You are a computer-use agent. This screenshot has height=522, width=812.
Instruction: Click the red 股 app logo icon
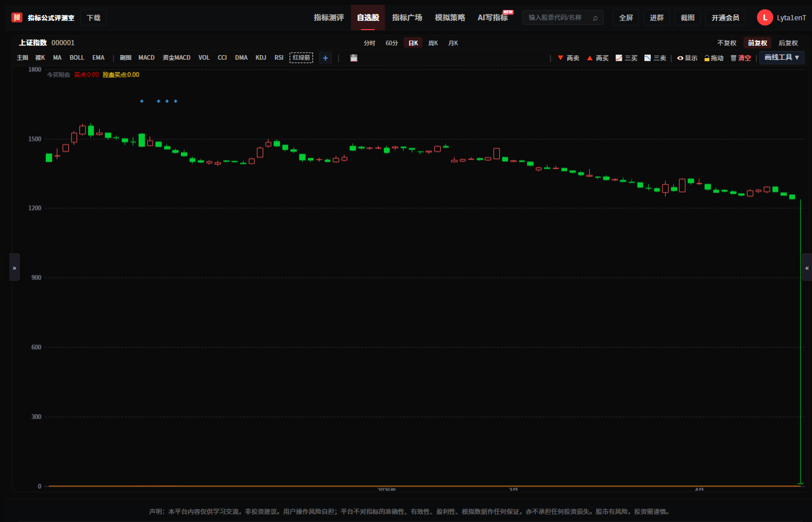point(17,17)
